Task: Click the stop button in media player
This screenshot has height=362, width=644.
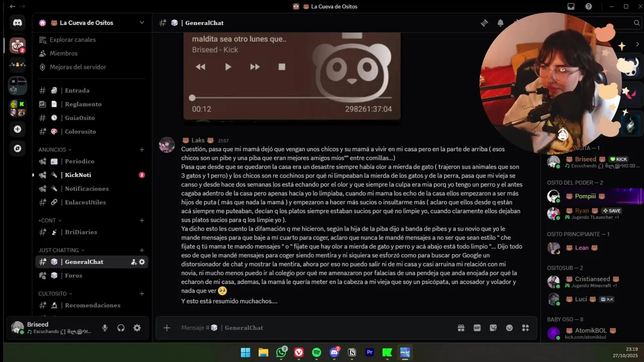Action: [282, 67]
